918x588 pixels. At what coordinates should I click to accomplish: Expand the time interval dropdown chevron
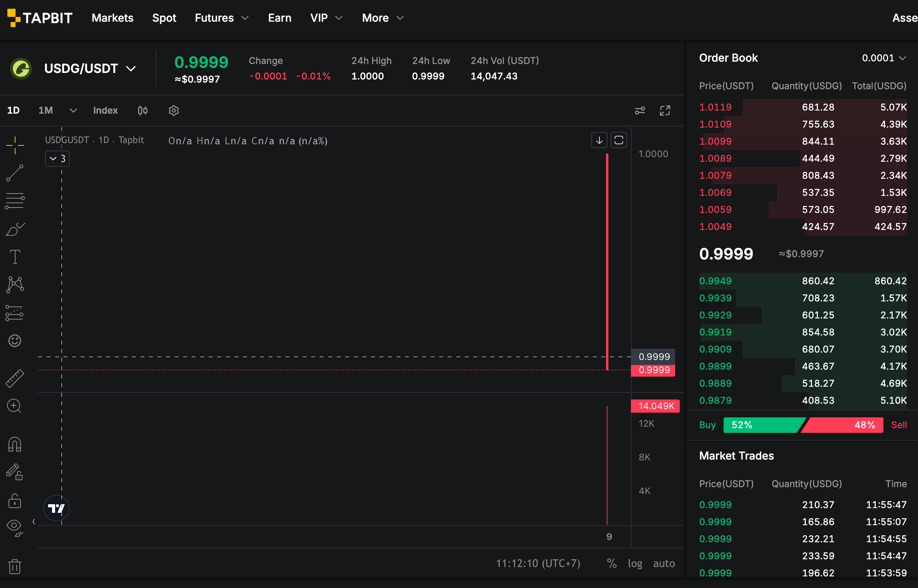[x=73, y=111]
